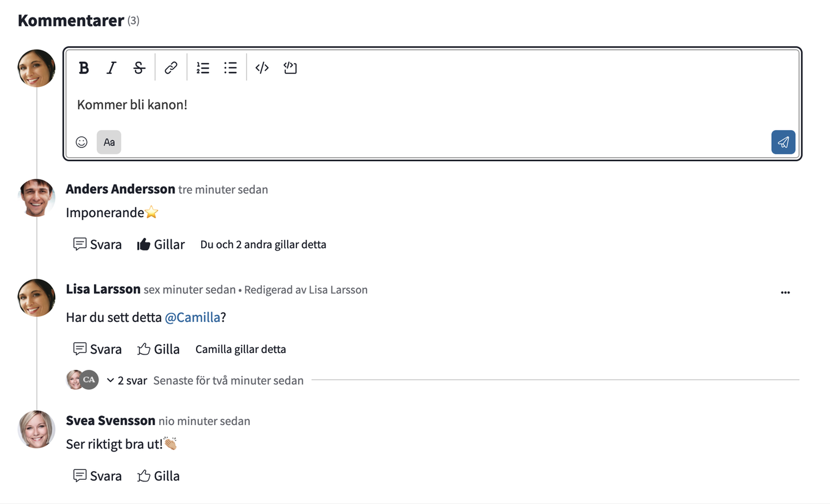Insert inline code with the code icon
This screenshot has height=504, width=830.
pyautogui.click(x=262, y=68)
